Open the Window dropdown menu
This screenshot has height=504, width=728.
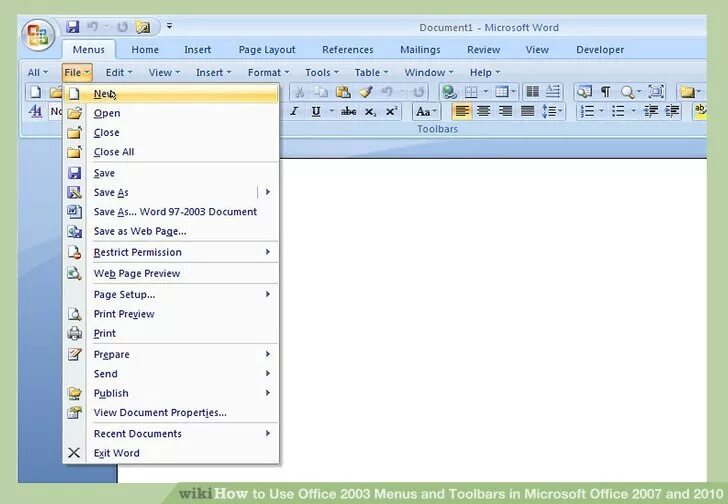(x=429, y=72)
